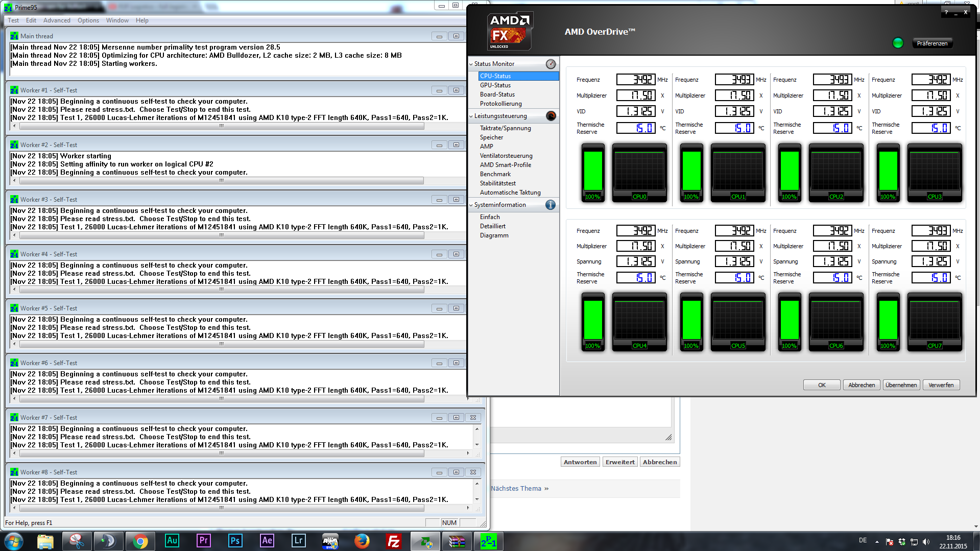Click Verwerfen button
The height and width of the screenshot is (551, 980).
(x=941, y=385)
